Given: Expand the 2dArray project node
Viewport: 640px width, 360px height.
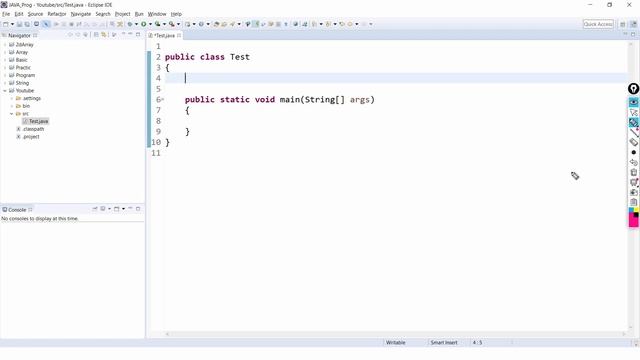Looking at the screenshot, I should (x=5, y=44).
